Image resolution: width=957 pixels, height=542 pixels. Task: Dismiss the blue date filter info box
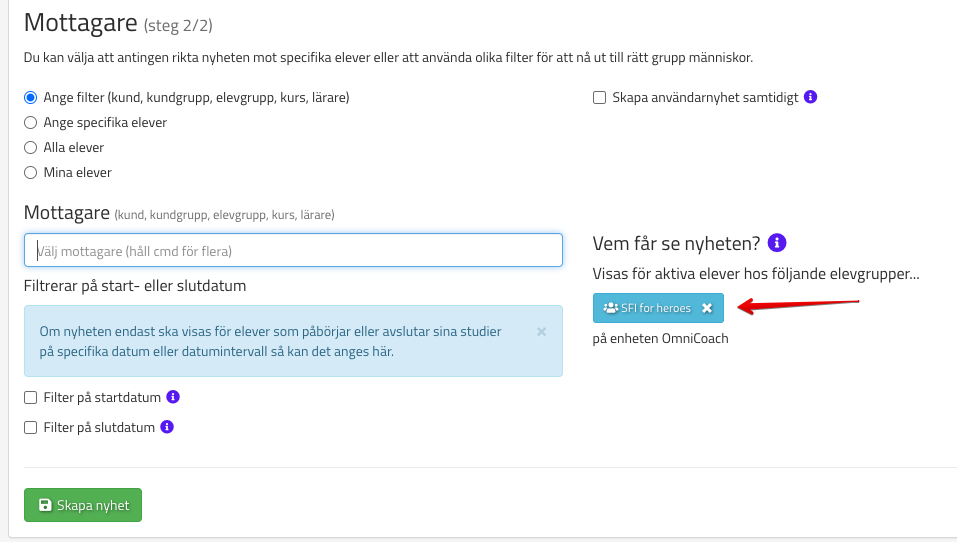pos(542,331)
